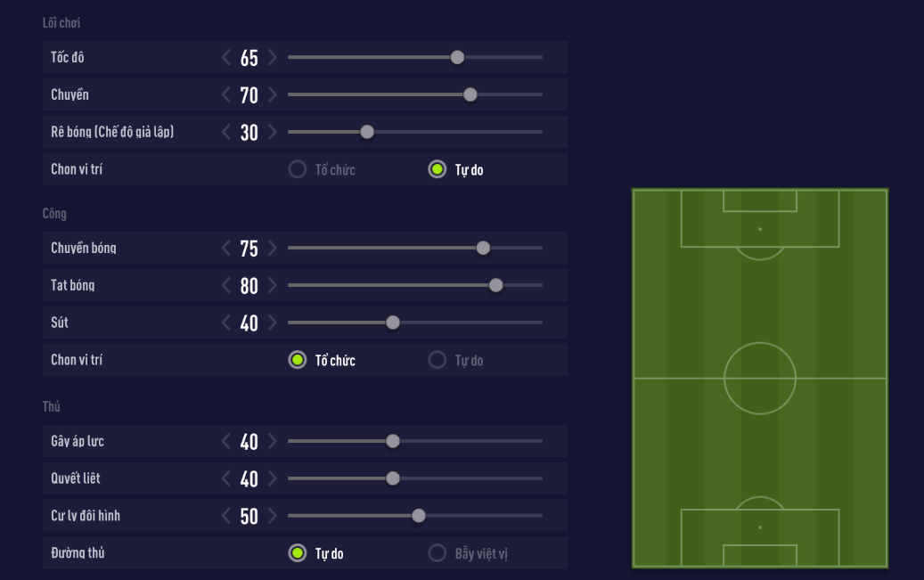Increase Gây áp lực with right arrow
The image size is (924, 580).
[272, 442]
